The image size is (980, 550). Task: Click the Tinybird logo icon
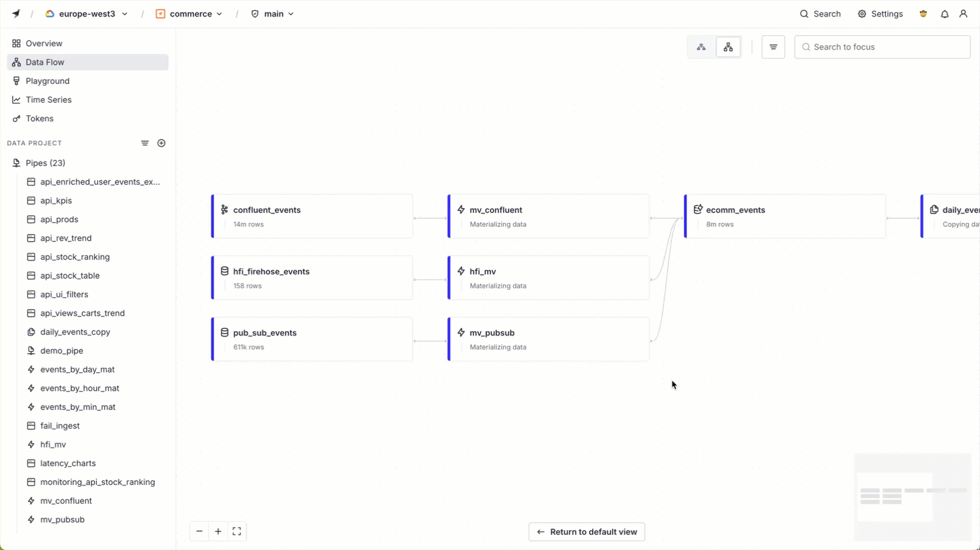[15, 13]
